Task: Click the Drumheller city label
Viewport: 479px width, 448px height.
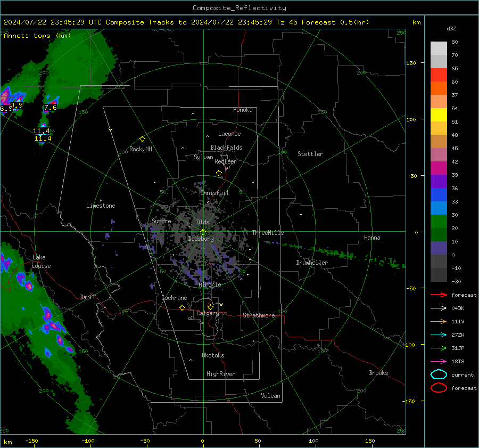Action: tap(312, 263)
